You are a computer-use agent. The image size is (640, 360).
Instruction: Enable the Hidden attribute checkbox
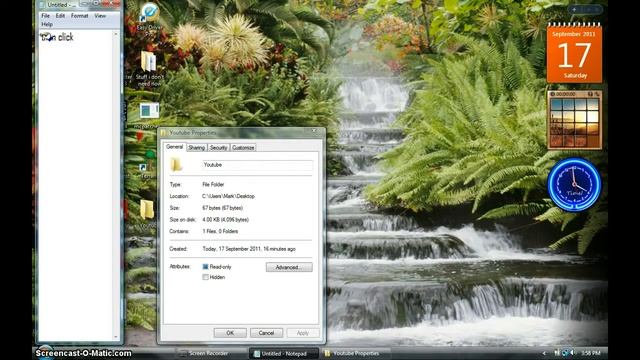click(205, 277)
